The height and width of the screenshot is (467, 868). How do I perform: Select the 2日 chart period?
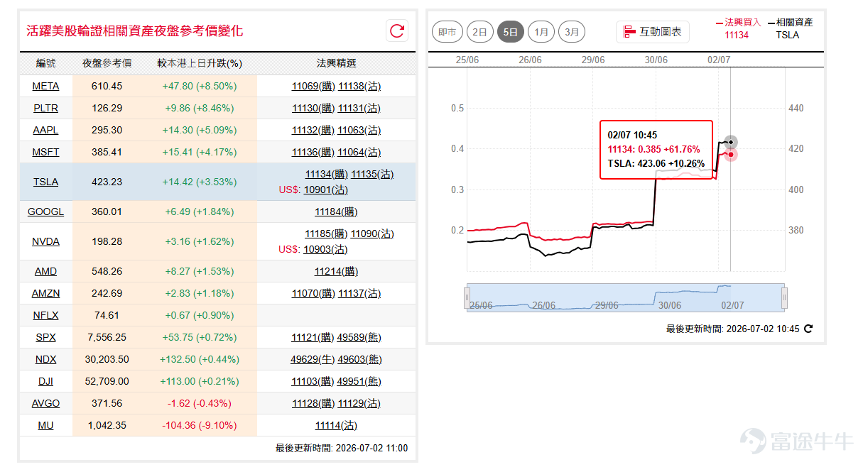click(480, 32)
